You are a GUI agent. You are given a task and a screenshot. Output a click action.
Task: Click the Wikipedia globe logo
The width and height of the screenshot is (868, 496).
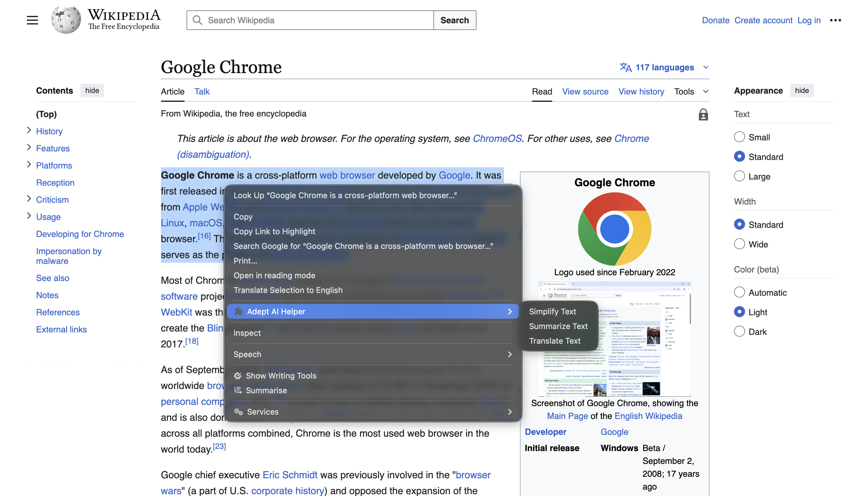coord(66,20)
